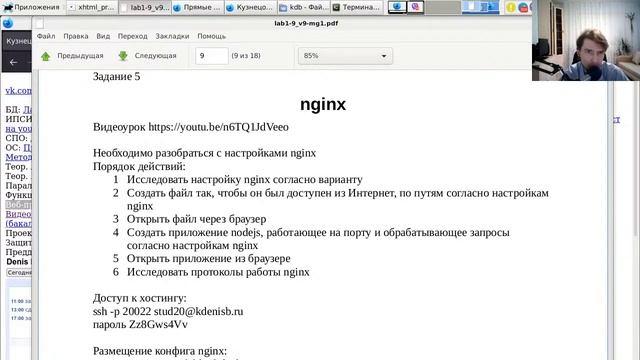Click the на you link in browser page
This screenshot has width=640, height=360.
point(18,129)
